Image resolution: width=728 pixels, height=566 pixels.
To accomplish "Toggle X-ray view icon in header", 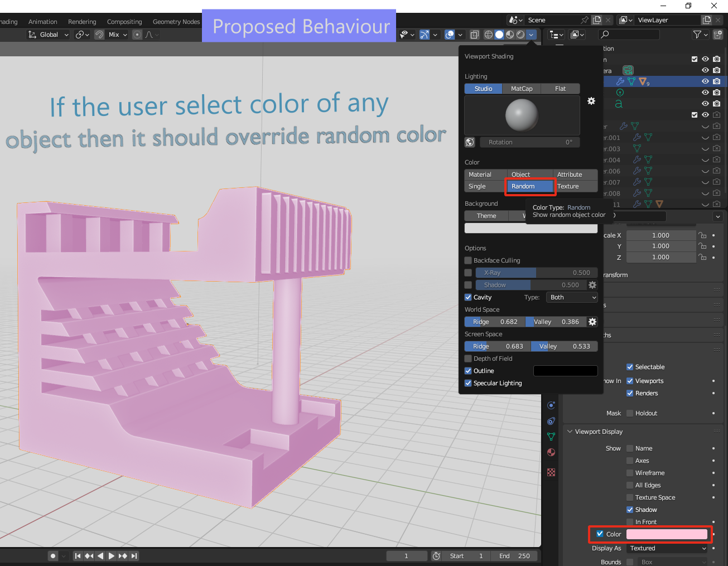I will point(475,35).
